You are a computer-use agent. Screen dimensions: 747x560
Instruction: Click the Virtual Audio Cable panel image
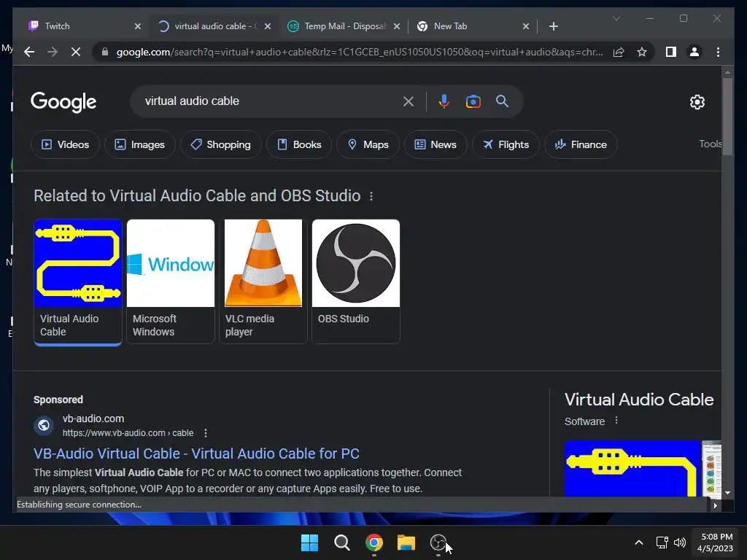tap(632, 469)
